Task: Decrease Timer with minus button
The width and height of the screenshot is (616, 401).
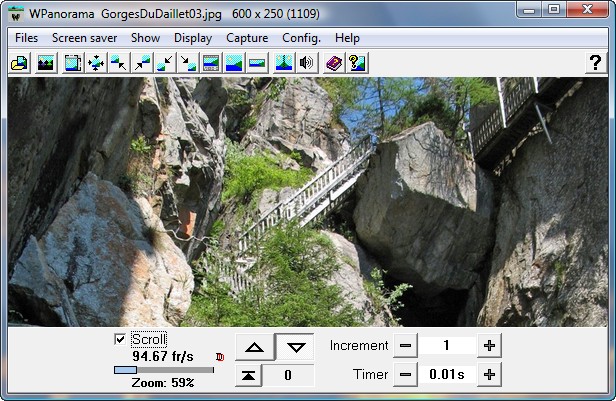Action: click(405, 375)
